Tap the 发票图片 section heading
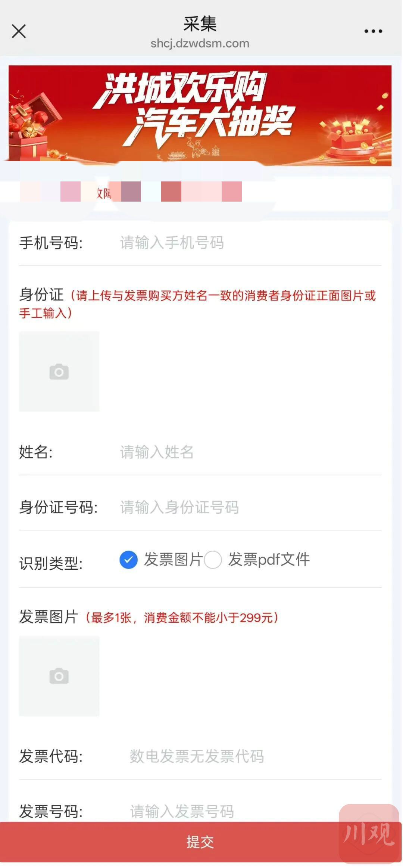This screenshot has height=868, width=403. (x=49, y=617)
